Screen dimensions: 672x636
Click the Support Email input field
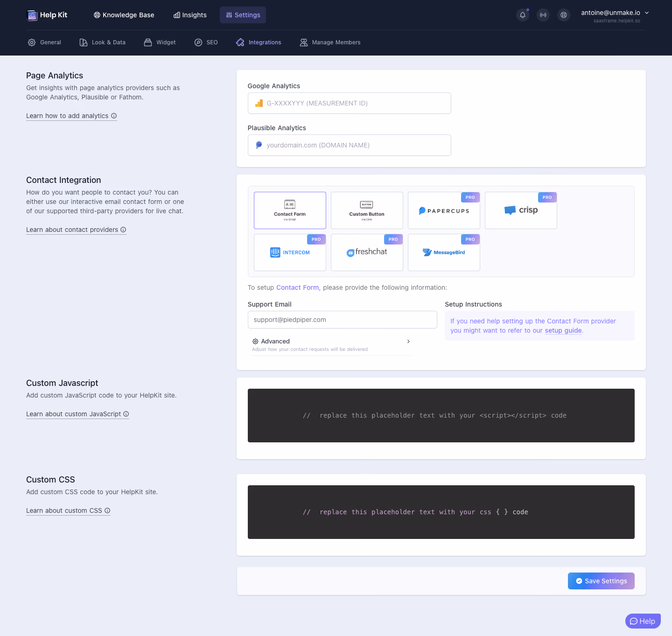[x=343, y=320]
